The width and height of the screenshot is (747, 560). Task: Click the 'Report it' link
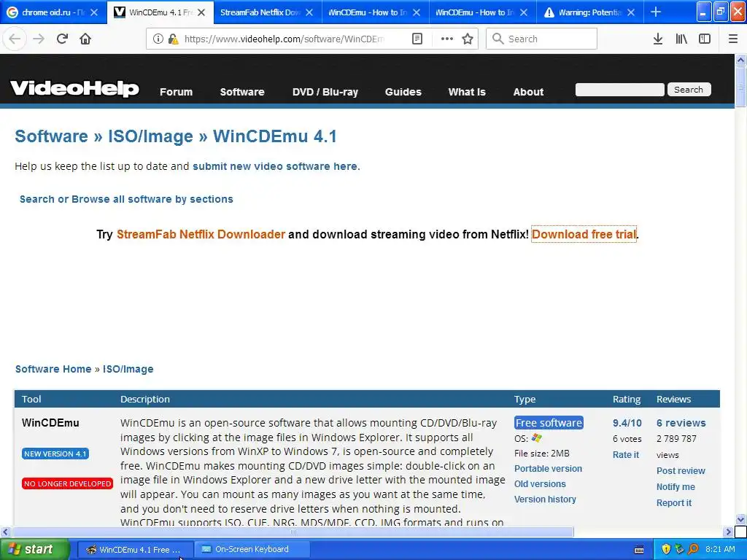(x=673, y=503)
